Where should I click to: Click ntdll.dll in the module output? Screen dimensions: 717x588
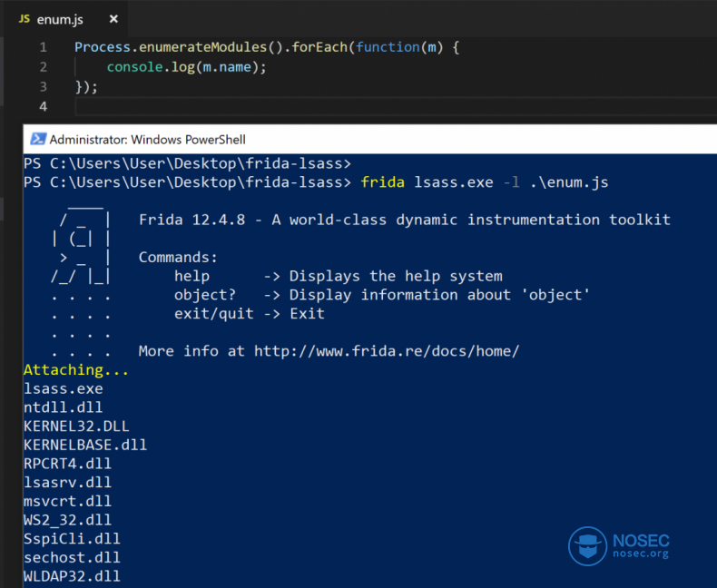64,407
